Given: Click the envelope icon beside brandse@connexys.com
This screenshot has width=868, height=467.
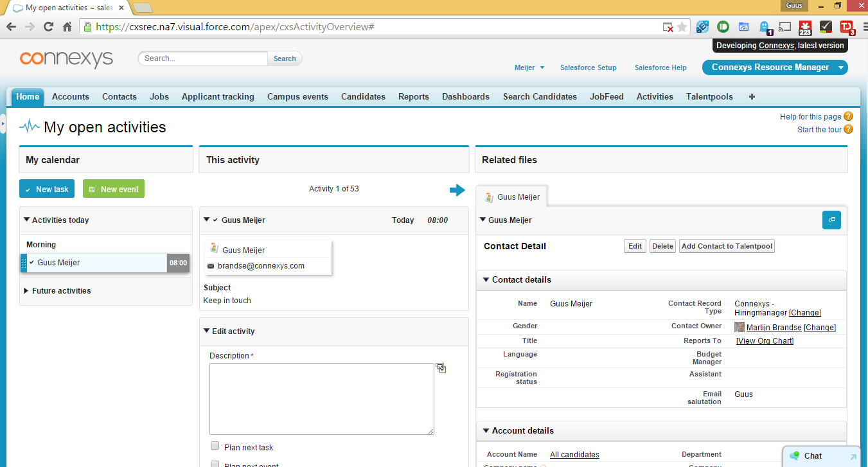Looking at the screenshot, I should tap(211, 266).
